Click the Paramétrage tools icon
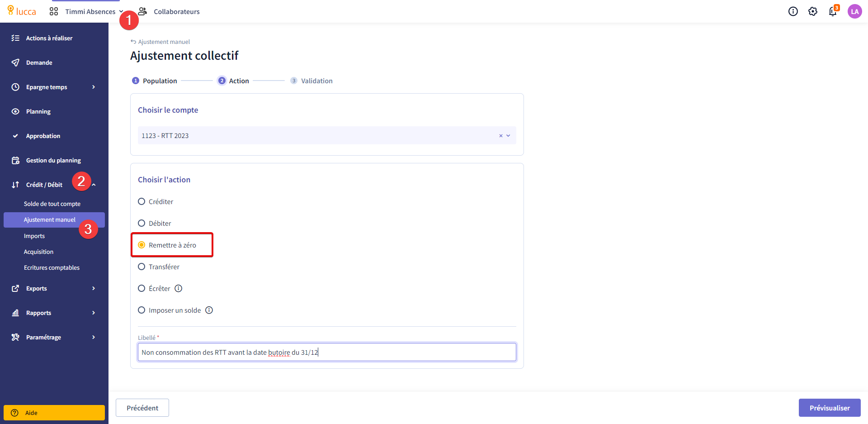Image resolution: width=868 pixels, height=424 pixels. [15, 337]
